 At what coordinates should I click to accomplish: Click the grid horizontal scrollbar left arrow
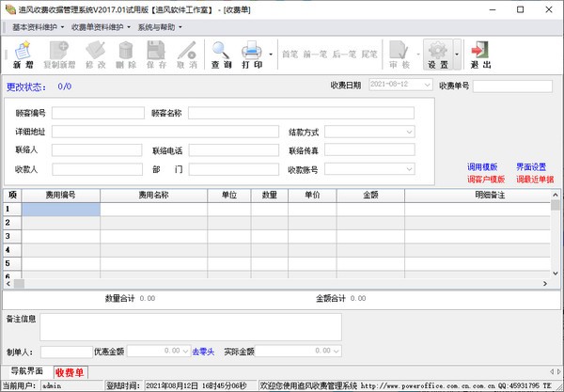click(x=8, y=284)
